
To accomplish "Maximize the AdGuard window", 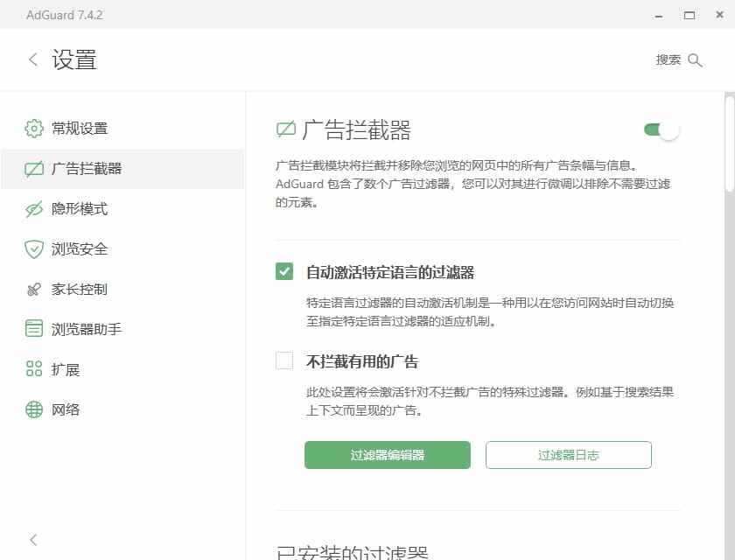I will click(689, 16).
